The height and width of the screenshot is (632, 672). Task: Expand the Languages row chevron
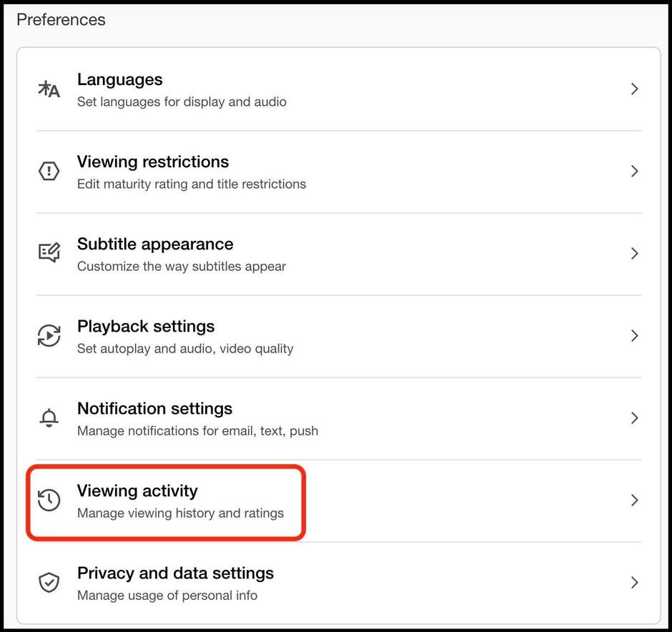[635, 89]
